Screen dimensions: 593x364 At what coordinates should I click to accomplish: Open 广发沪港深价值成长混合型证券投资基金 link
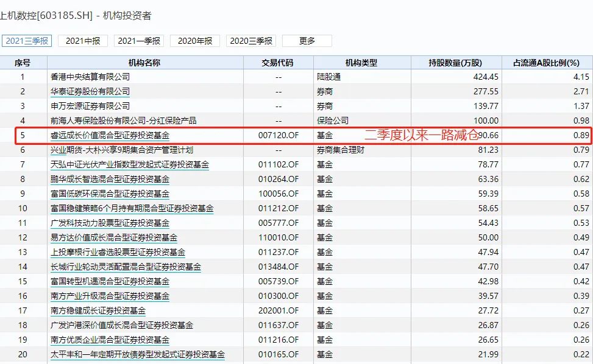click(x=122, y=326)
